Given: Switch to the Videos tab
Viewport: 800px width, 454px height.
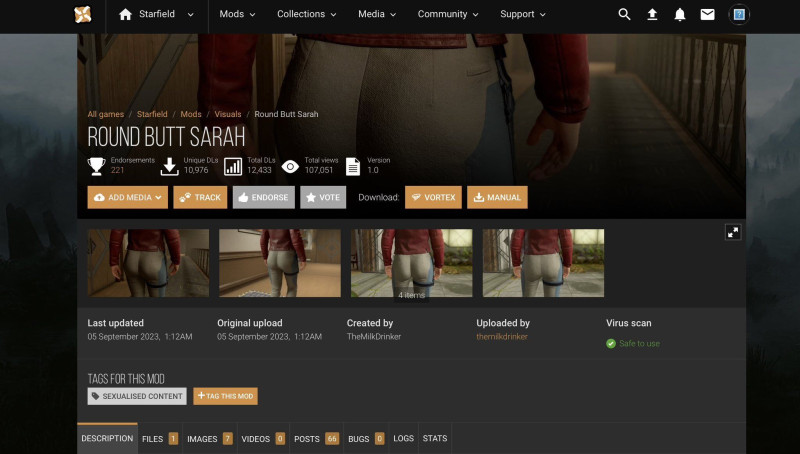Looking at the screenshot, I should [x=263, y=438].
